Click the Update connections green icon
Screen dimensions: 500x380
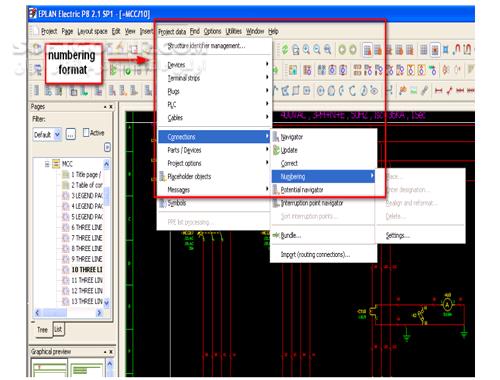click(276, 150)
